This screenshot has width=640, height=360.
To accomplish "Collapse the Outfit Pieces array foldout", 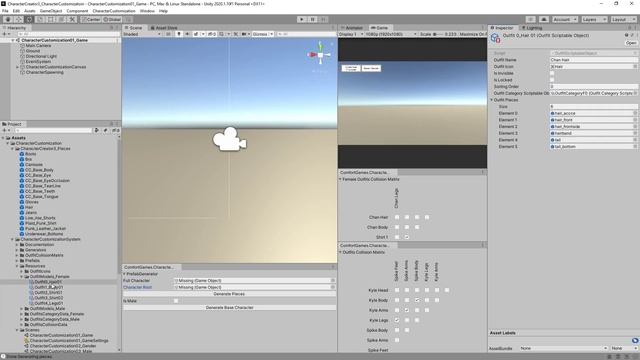I will click(492, 100).
